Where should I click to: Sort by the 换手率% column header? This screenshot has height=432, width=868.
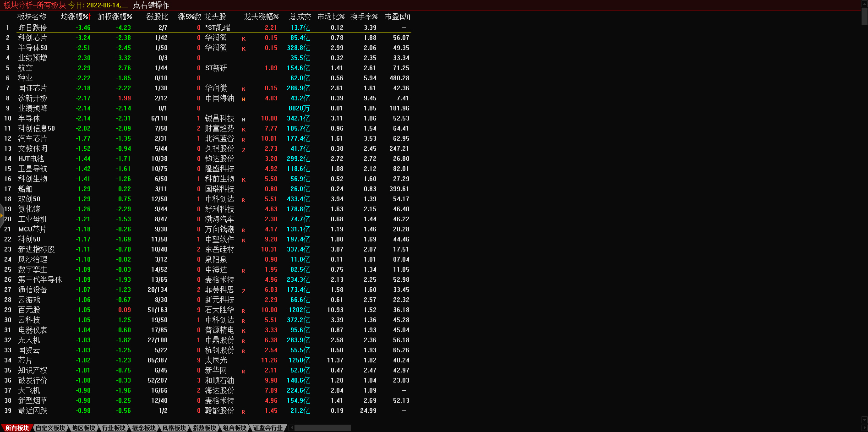coord(364,16)
